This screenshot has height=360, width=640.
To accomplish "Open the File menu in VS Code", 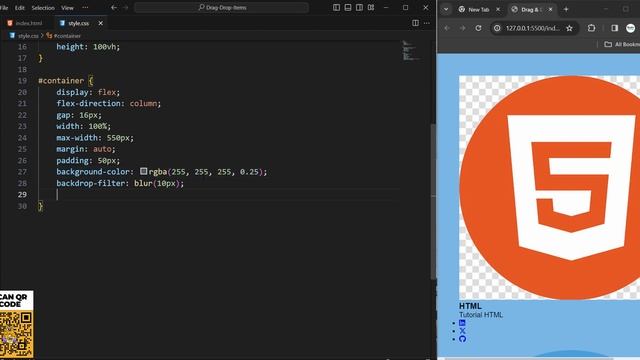I will pos(4,8).
